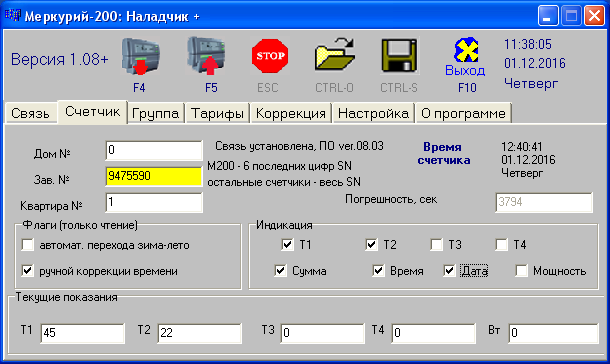The image size is (610, 364).
Task: Open the Тарифы tab
Action: tap(217, 114)
